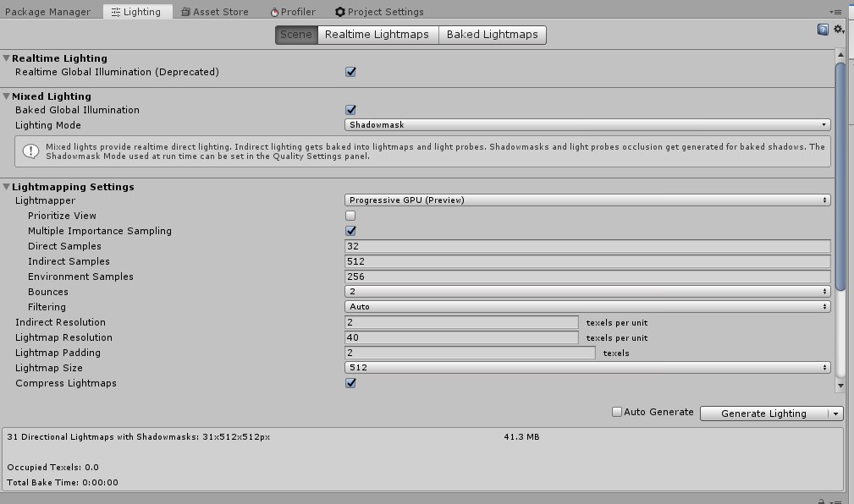Click the Lightmap Resolution field
854x504 pixels.
tap(461, 337)
